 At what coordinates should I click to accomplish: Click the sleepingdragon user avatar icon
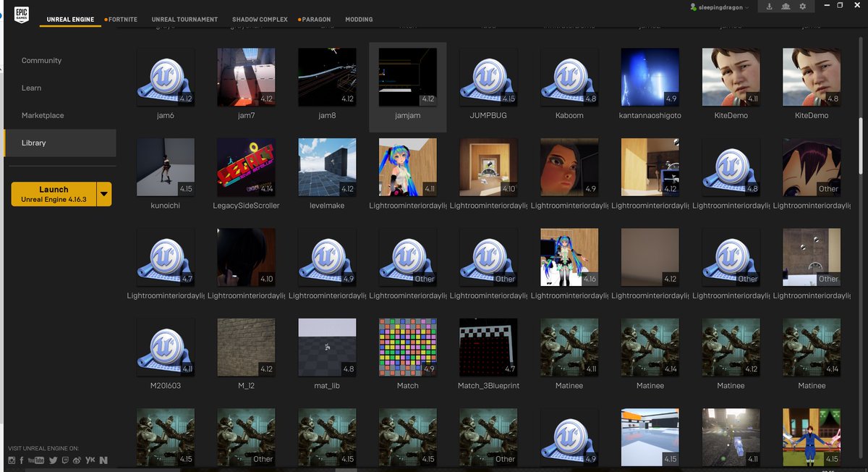click(694, 7)
